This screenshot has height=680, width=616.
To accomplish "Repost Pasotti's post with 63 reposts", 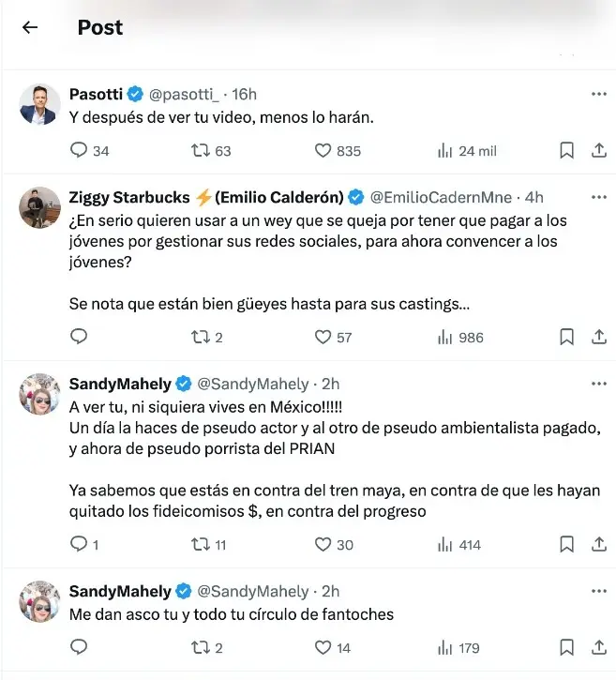I will point(200,150).
